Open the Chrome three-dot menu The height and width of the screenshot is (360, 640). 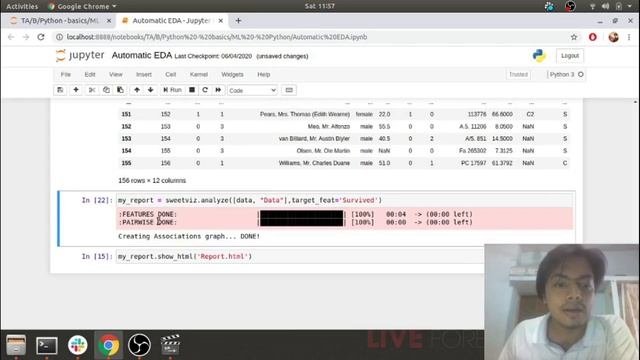pyautogui.click(x=629, y=37)
